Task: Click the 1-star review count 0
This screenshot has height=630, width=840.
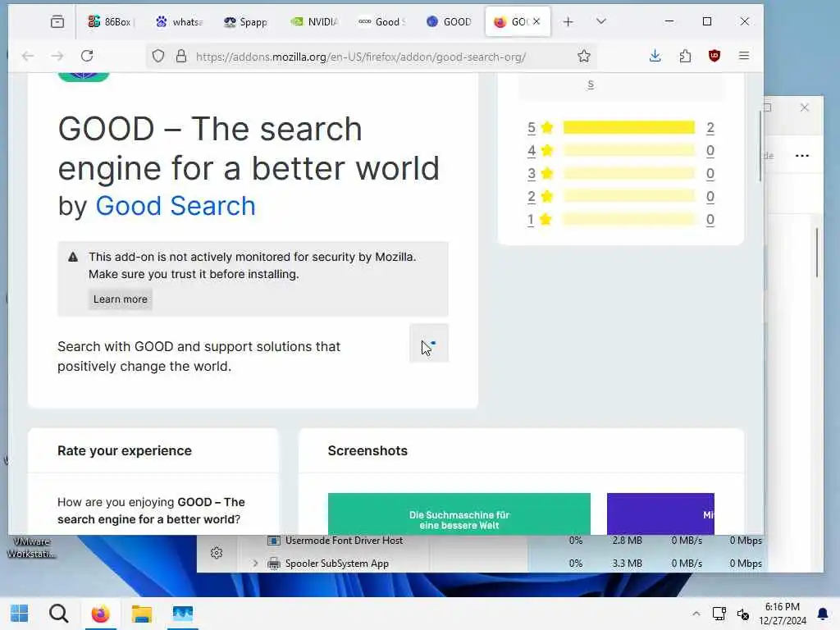Action: (710, 220)
